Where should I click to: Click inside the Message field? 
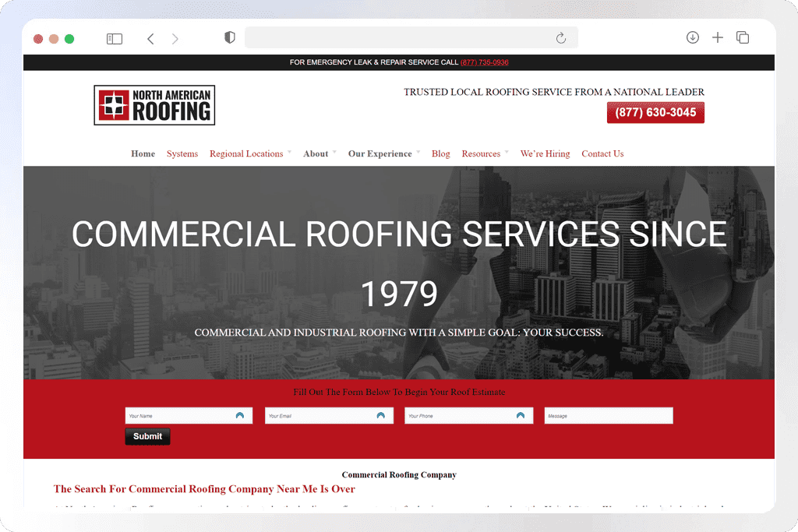click(608, 415)
